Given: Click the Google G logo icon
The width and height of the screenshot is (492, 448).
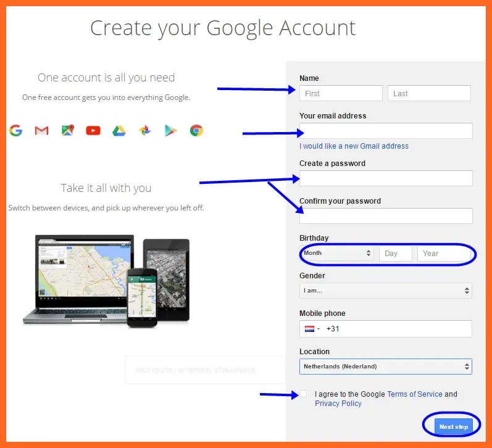Looking at the screenshot, I should pos(15,130).
